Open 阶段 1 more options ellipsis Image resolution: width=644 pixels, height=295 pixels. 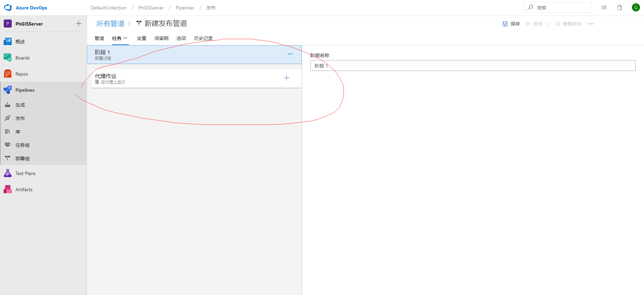pos(290,54)
